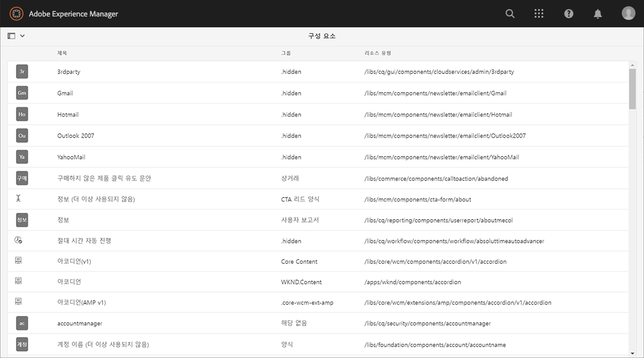Viewport: 644px width, 358px height.
Task: Click the clock icon for 절대 시간 자동 진행
Action: pyautogui.click(x=18, y=240)
